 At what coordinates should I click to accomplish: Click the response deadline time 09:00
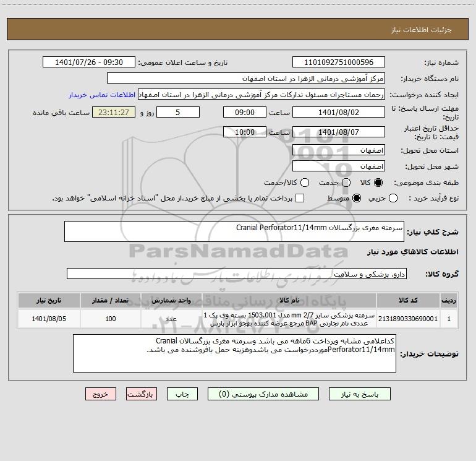pos(245,112)
